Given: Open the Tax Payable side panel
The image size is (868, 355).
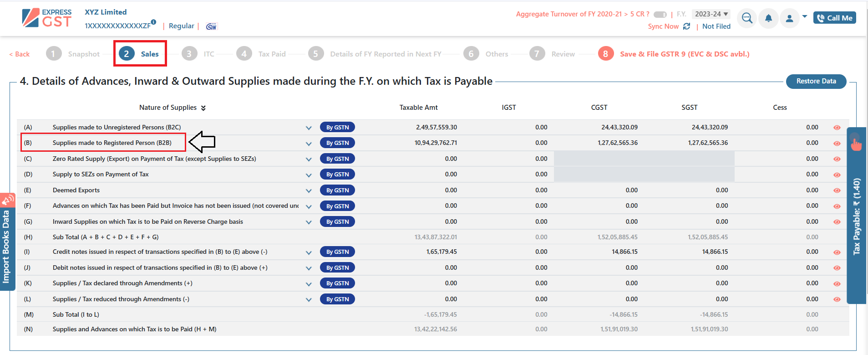Looking at the screenshot, I should pos(856,216).
